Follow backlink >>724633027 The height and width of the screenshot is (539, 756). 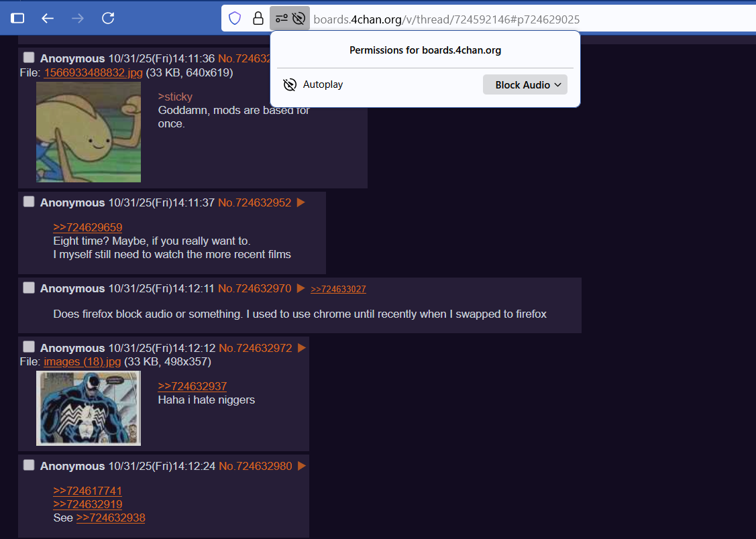pos(339,289)
